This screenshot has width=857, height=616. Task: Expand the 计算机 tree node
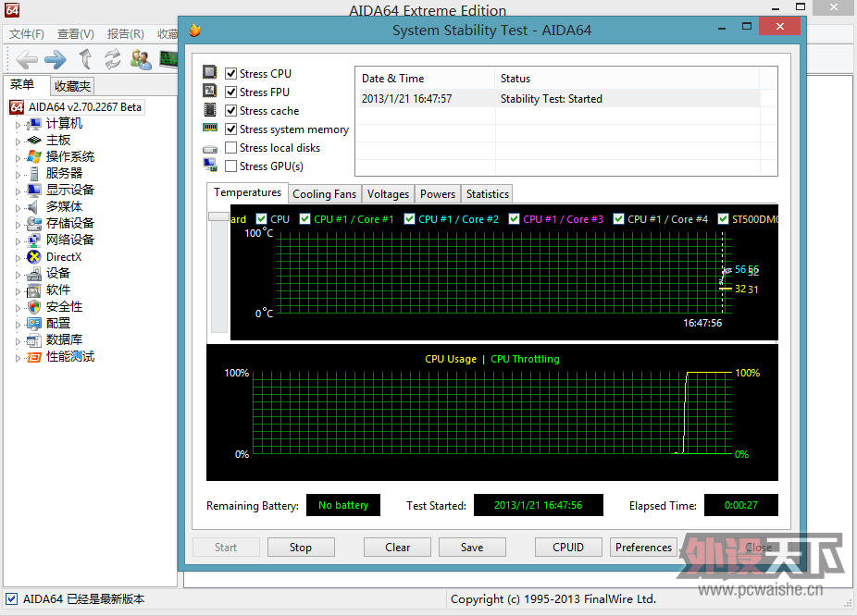coord(18,125)
